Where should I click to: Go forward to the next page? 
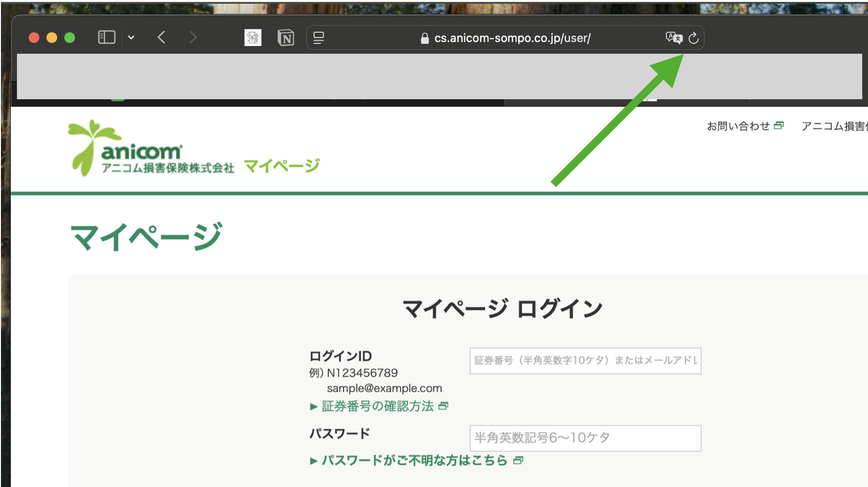193,37
